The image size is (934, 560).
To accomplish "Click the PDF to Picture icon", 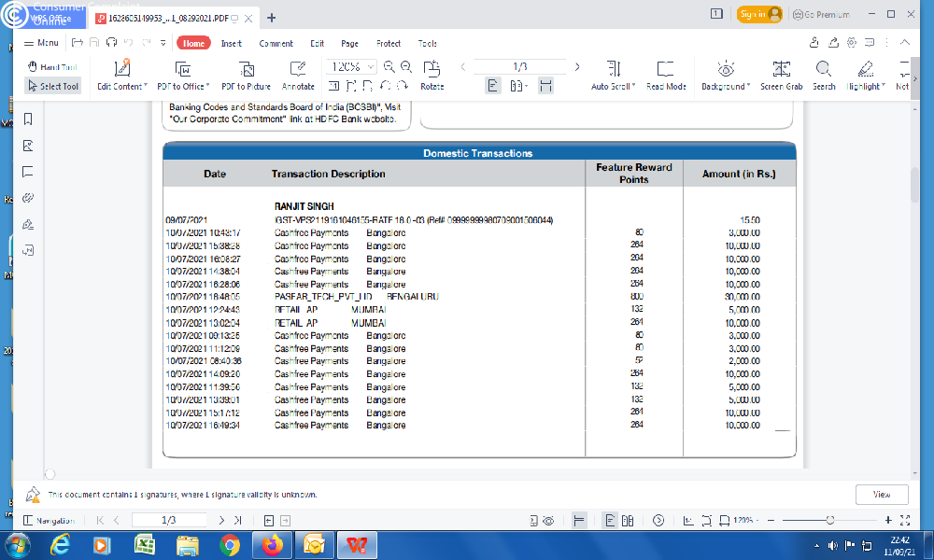I will [x=247, y=69].
